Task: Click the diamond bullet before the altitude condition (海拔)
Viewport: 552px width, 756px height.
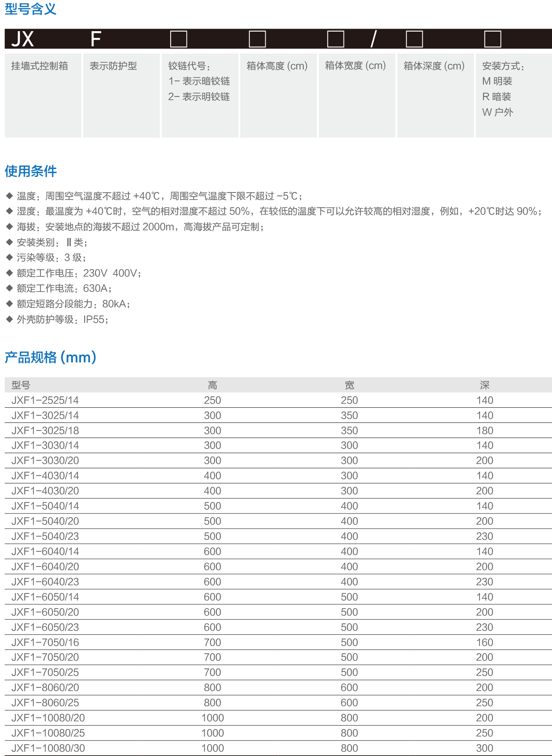Action: pos(9,227)
